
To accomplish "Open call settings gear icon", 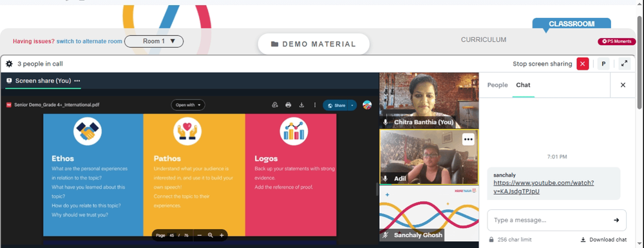I will (9, 64).
